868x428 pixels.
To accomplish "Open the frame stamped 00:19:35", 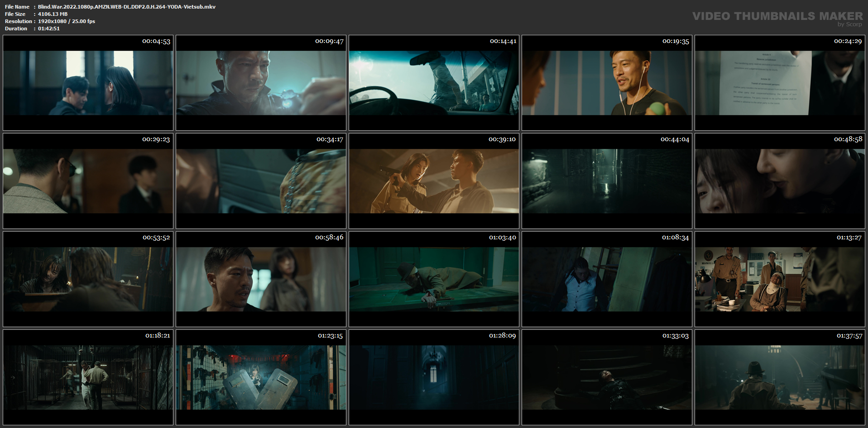I will 607,83.
